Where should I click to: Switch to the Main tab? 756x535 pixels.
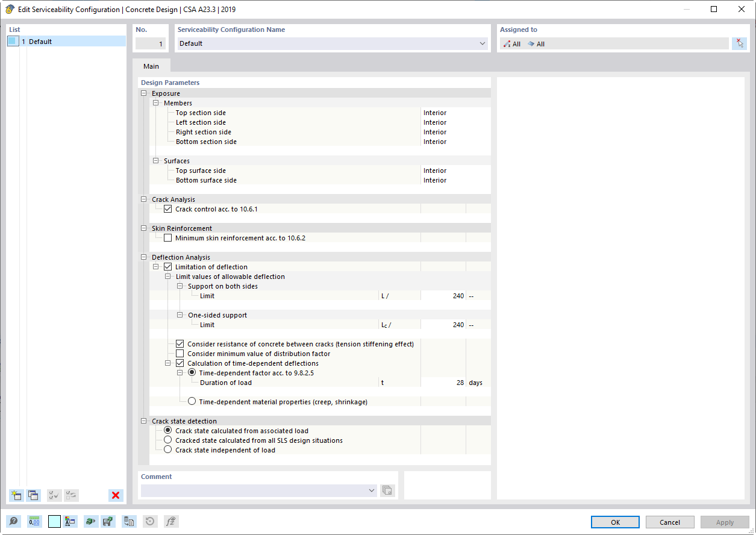151,66
